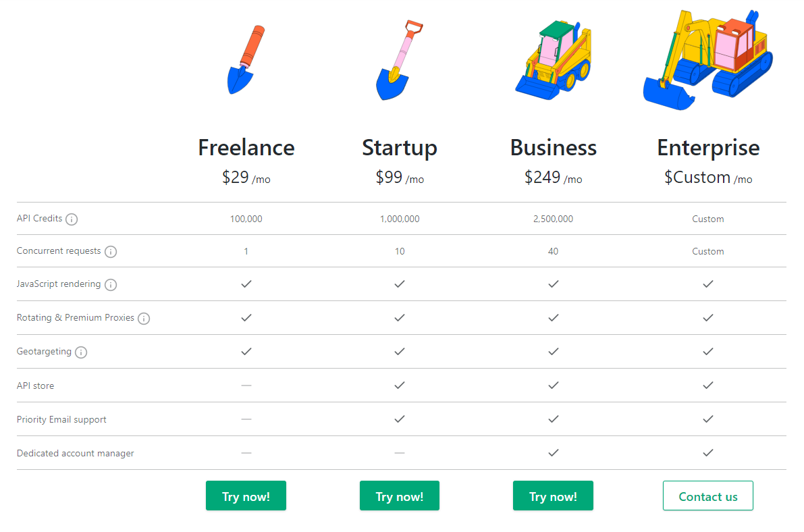This screenshot has height=532, width=804.
Task: Open the JavaScript rendering info icon
Action: click(x=111, y=284)
